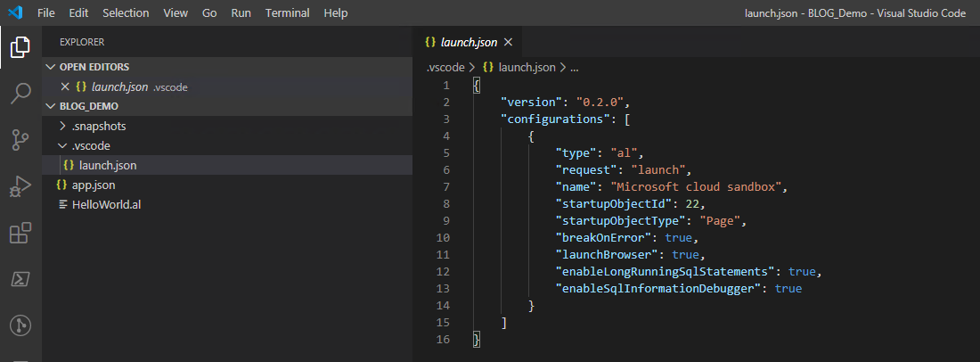Open the Terminal menu
980x362 pixels.
pos(287,13)
